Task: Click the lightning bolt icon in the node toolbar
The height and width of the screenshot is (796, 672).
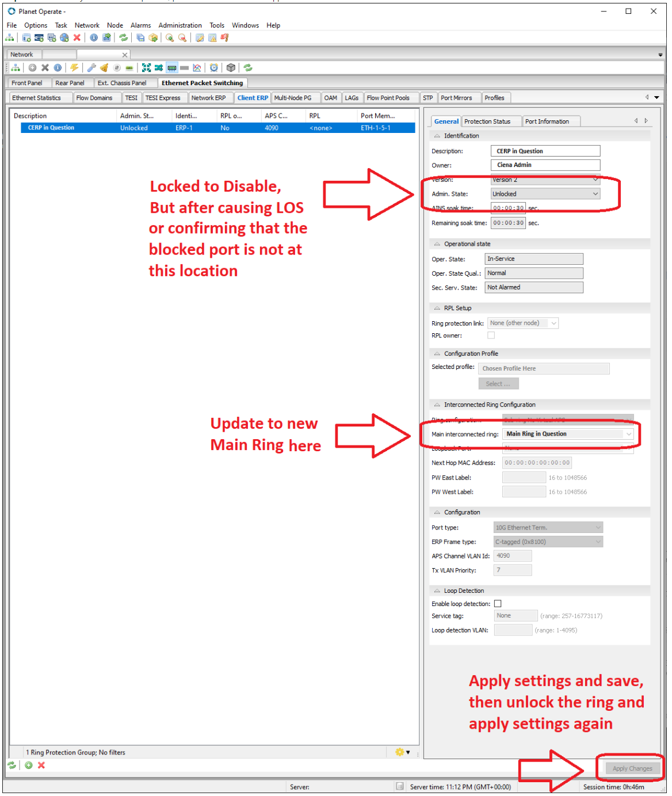Action: tap(74, 67)
